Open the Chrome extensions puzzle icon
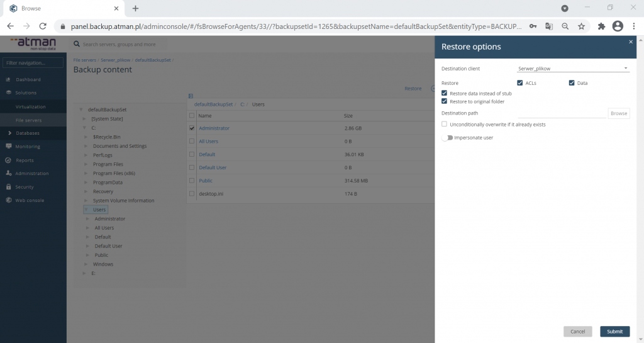Viewport: 644px width, 343px height. pos(601,26)
